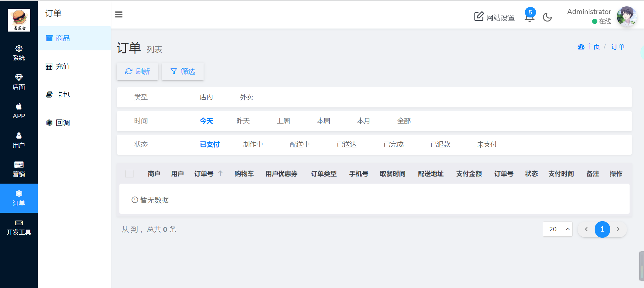Screen dimensions: 644x288
Task: Click the 购物车 column header
Action: (244, 174)
